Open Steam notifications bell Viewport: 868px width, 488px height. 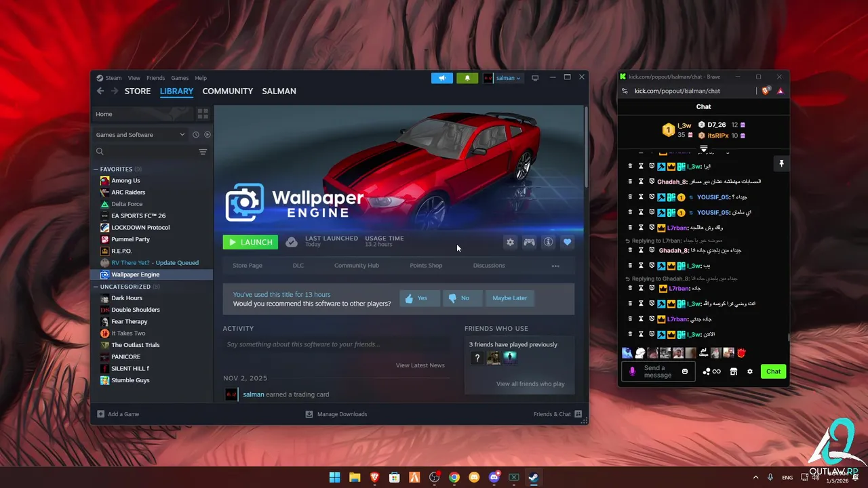467,78
